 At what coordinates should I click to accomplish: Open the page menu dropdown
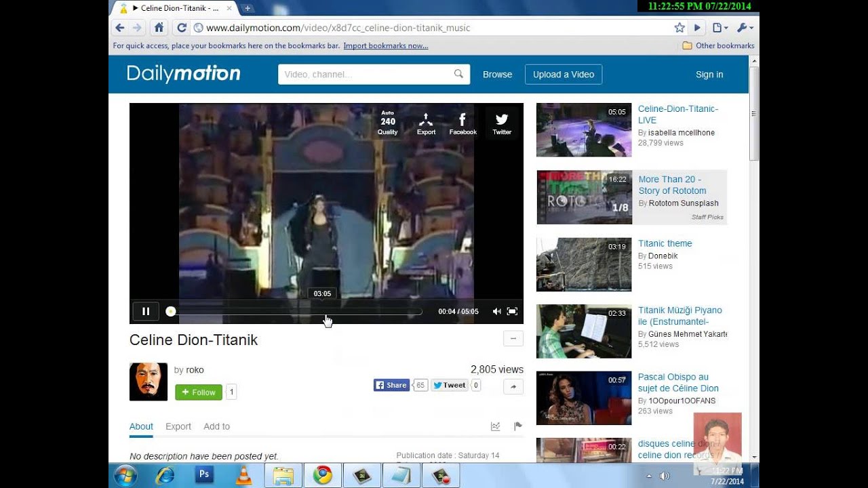(720, 28)
